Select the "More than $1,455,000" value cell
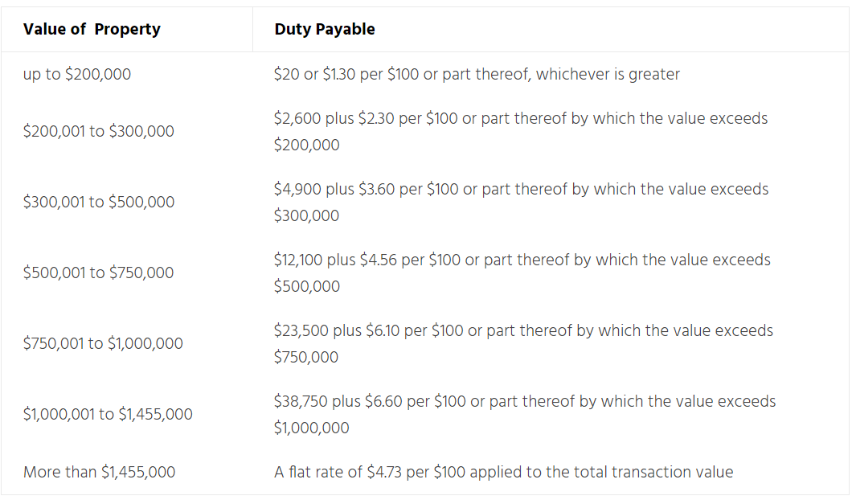This screenshot has height=504, width=852. coord(100,473)
